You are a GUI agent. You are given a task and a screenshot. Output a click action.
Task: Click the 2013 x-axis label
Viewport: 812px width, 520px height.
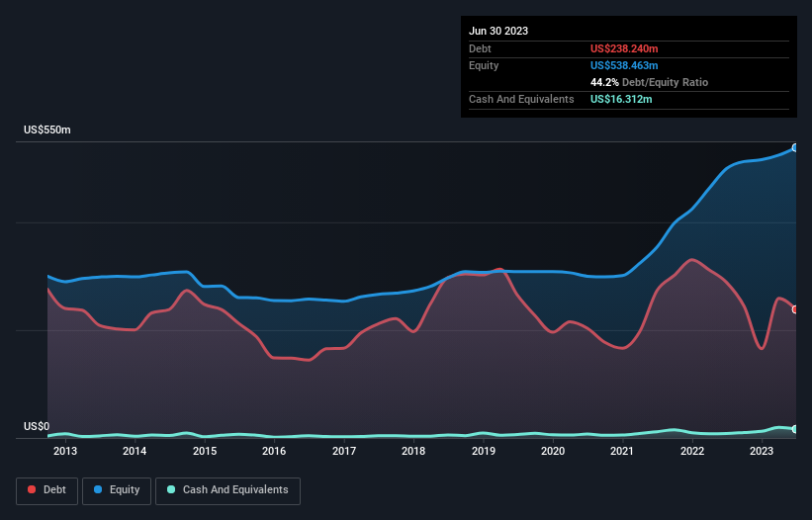65,451
